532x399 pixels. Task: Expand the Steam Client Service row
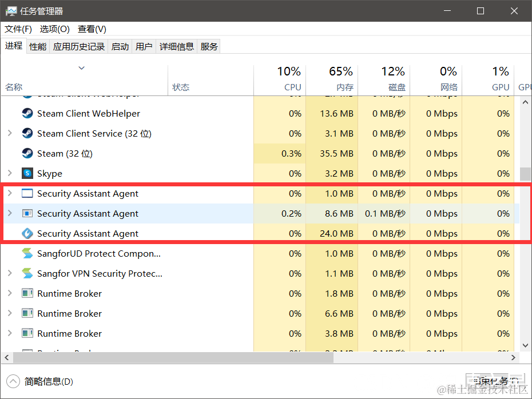pos(10,133)
